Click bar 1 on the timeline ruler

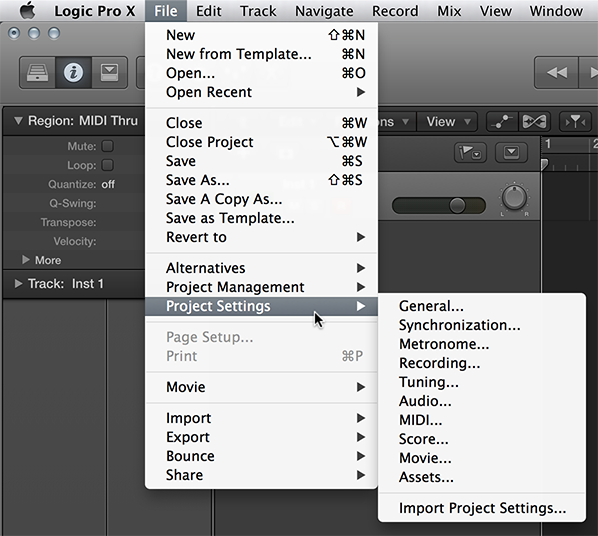(x=548, y=144)
